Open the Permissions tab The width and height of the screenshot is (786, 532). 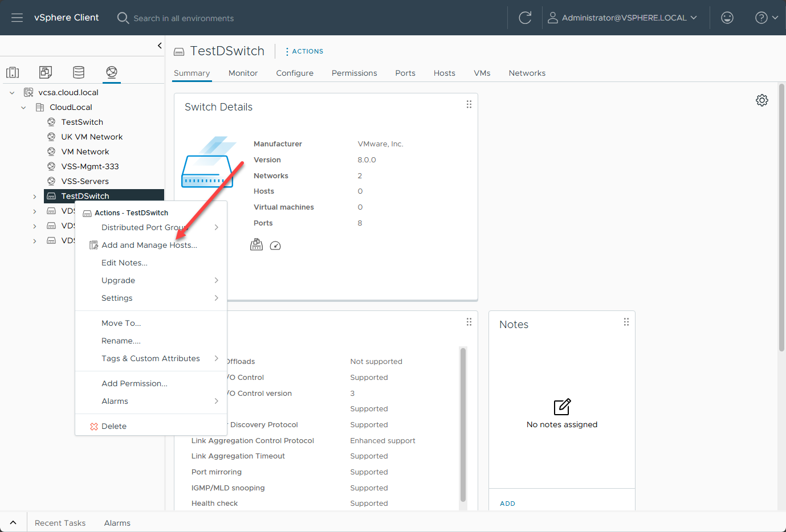coord(355,73)
